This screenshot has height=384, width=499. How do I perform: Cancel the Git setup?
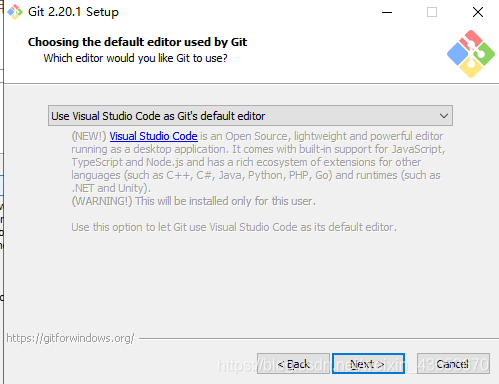coord(453,364)
